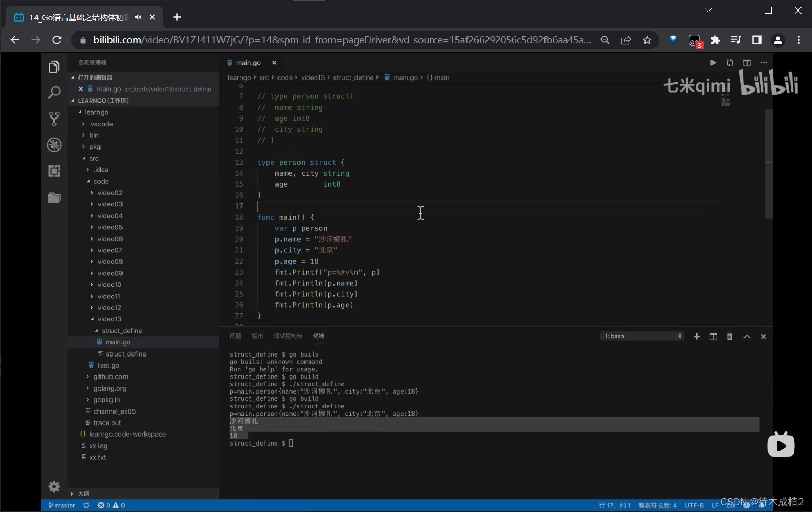Open the Debug view icon
Viewport: 812px width, 512px height.
click(54, 145)
